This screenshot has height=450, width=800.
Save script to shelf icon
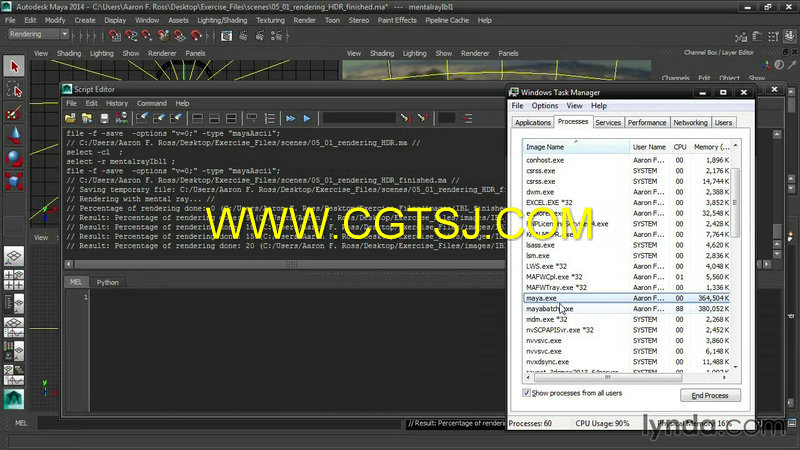tap(121, 118)
